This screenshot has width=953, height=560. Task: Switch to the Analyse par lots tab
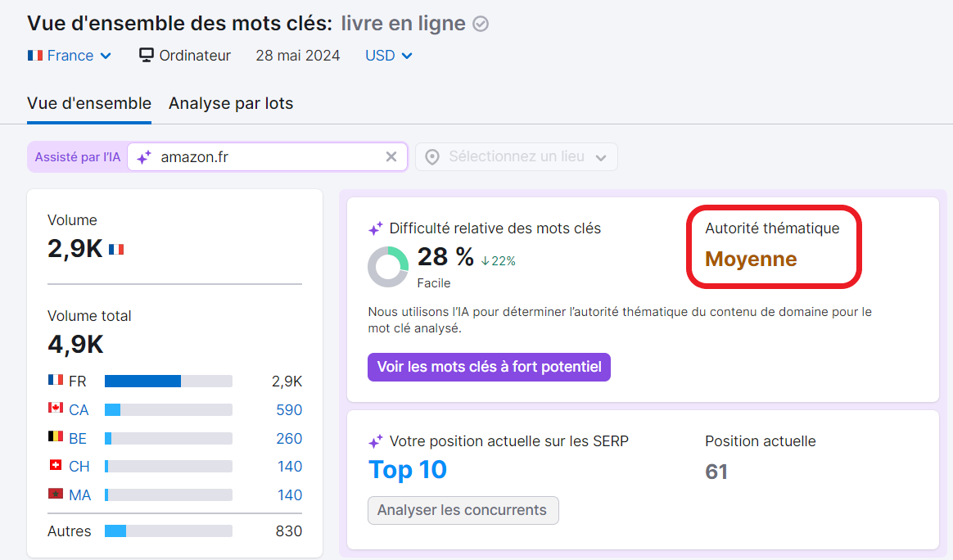click(x=231, y=104)
